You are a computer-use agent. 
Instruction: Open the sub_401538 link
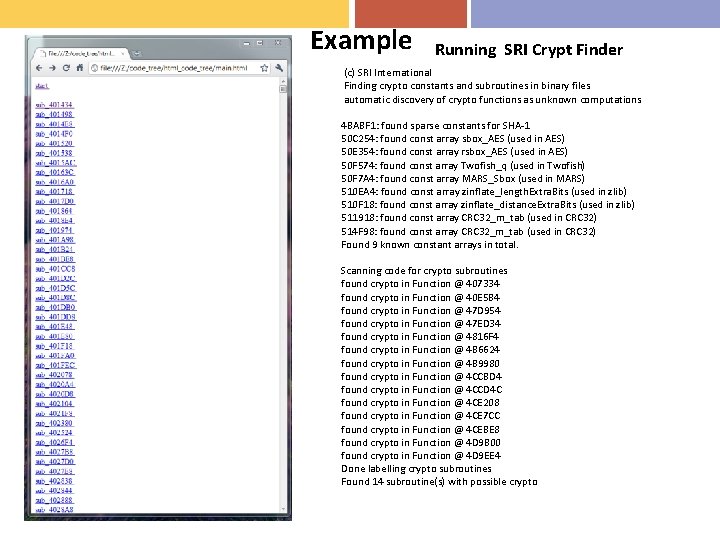(x=54, y=153)
